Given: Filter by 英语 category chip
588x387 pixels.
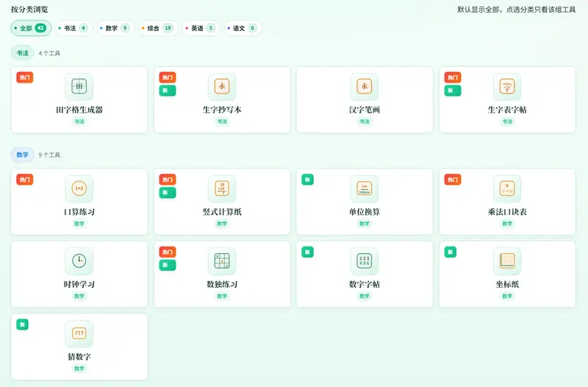Looking at the screenshot, I should point(201,28).
